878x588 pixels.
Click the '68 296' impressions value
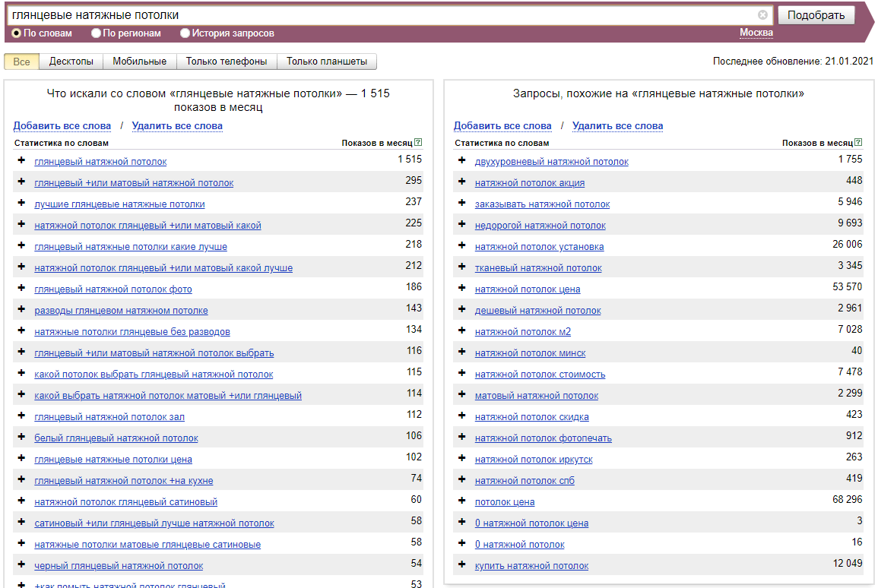[847, 499]
